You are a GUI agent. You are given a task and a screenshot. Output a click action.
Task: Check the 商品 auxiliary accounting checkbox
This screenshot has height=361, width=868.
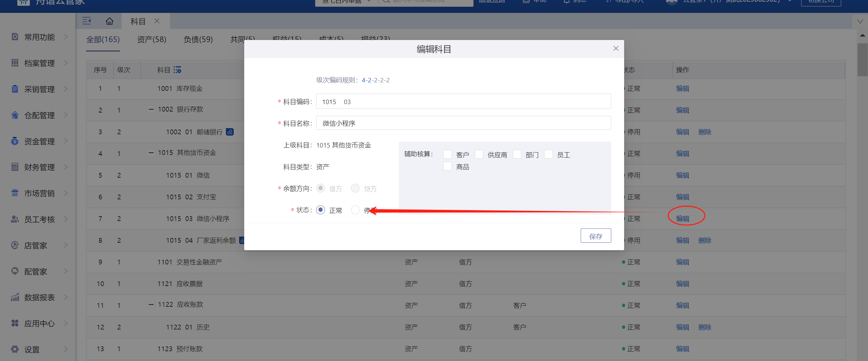(447, 166)
